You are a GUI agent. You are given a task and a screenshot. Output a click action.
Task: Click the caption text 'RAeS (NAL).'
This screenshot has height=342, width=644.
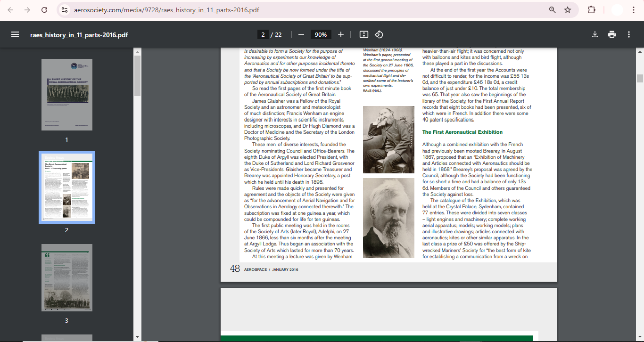click(372, 90)
